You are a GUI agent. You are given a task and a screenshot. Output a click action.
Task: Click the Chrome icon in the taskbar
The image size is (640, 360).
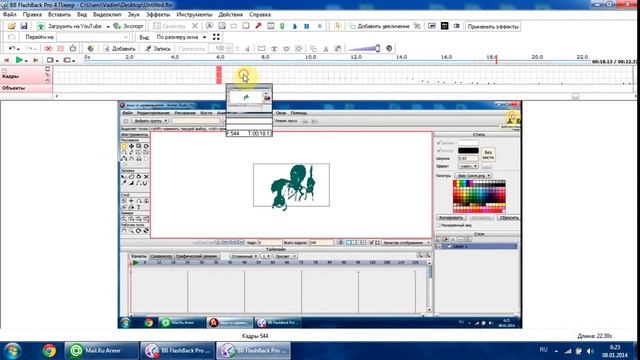[x=49, y=351]
